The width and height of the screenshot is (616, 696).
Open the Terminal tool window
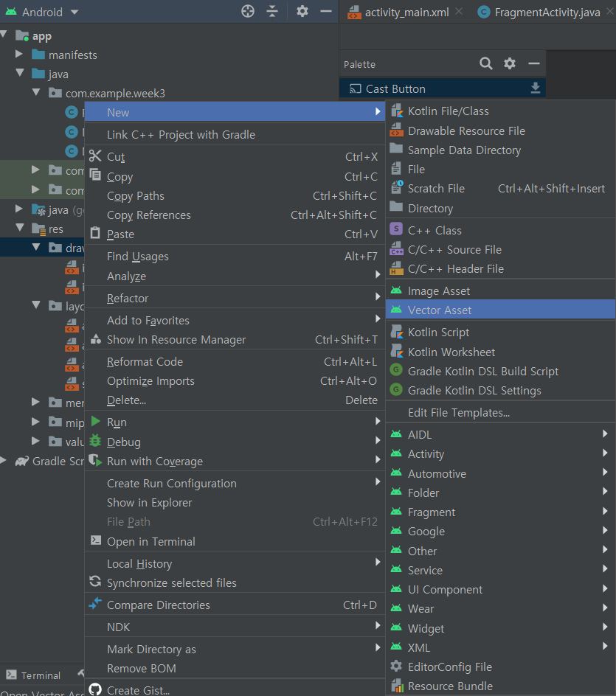point(34,675)
